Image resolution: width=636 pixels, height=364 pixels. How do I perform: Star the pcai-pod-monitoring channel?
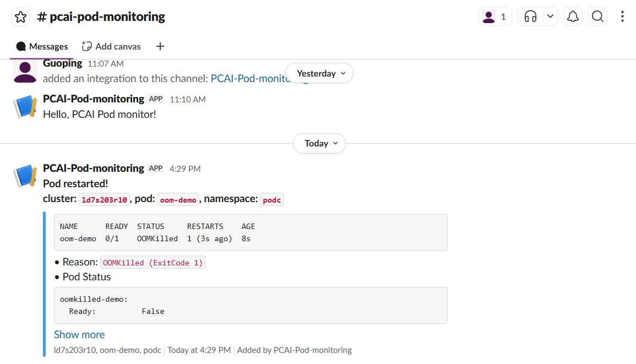click(x=21, y=17)
